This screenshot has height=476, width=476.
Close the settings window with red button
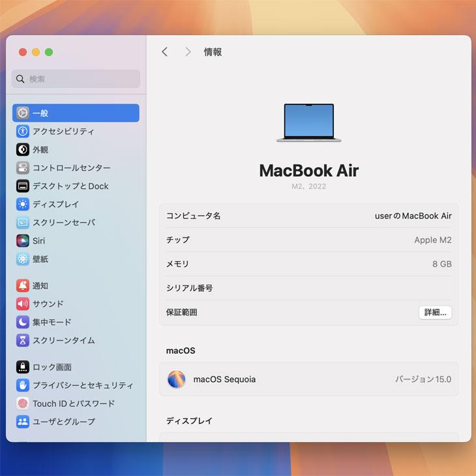(23, 52)
